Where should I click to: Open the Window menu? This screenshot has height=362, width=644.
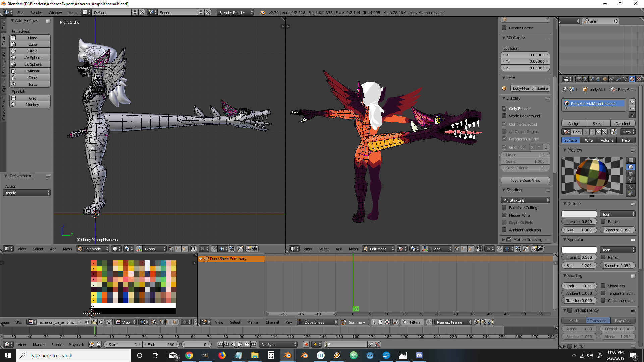coord(55,12)
